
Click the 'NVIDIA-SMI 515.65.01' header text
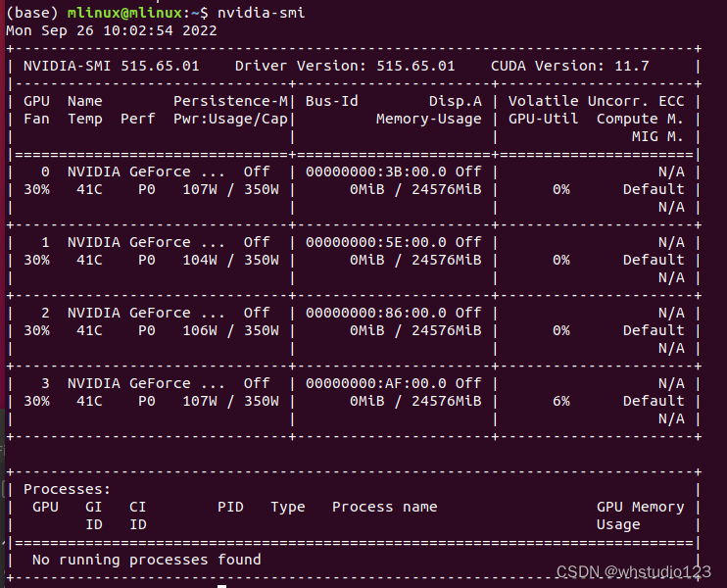[x=112, y=66]
